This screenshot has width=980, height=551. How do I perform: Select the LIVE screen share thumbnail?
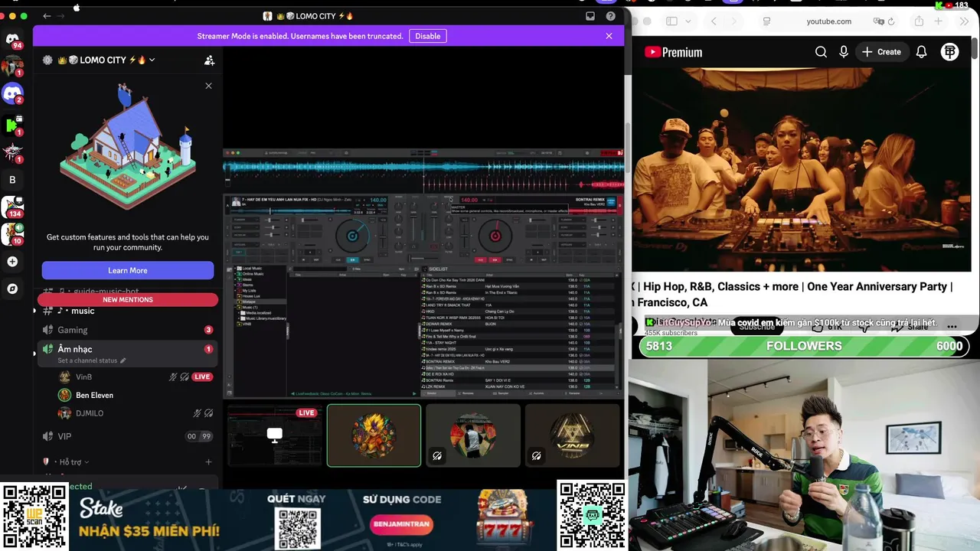[275, 435]
